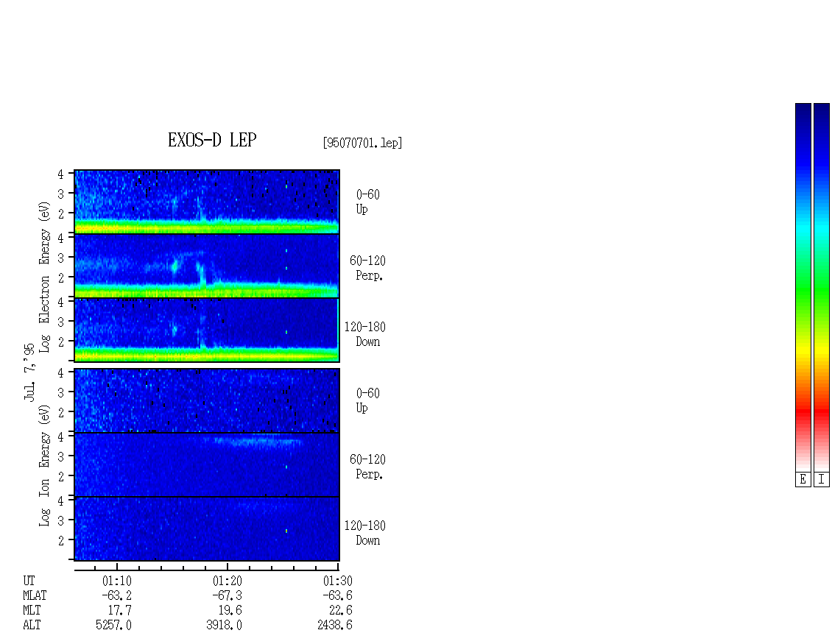Click the Log Ion Energy (eV) axis label

click(44, 466)
